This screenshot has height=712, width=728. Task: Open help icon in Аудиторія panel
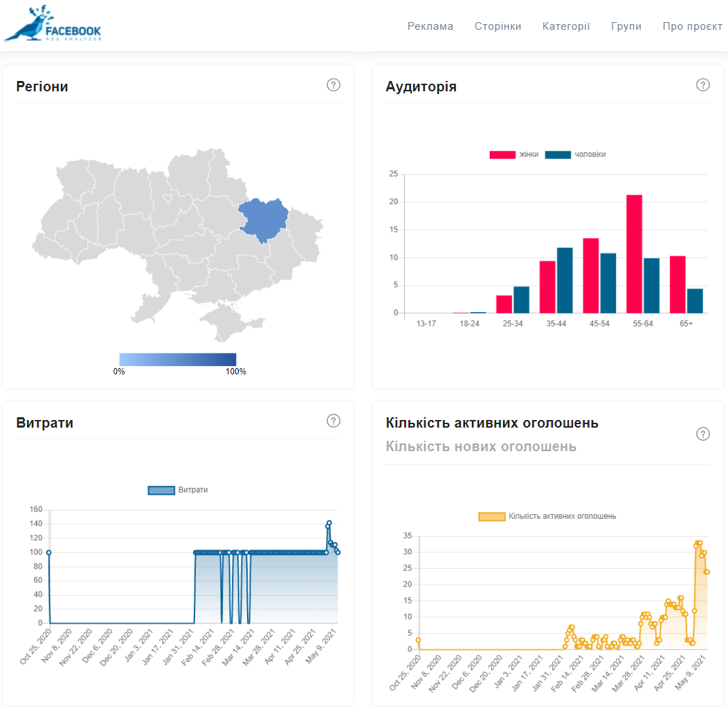[x=703, y=85]
